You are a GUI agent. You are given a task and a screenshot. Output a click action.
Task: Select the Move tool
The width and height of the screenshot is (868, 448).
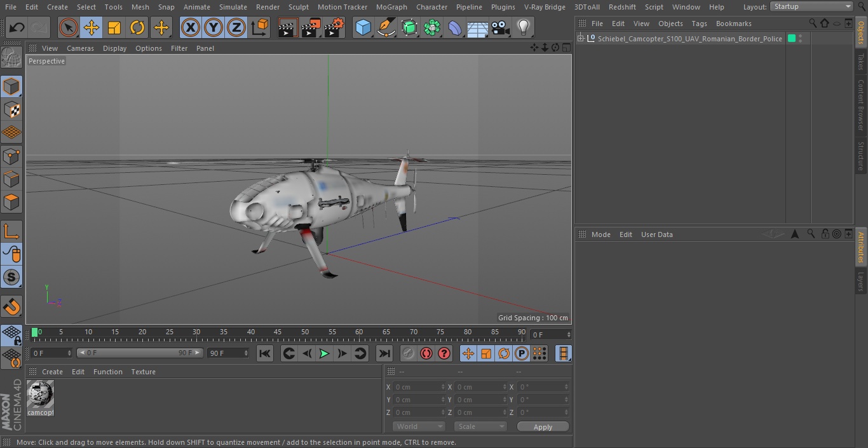point(92,27)
